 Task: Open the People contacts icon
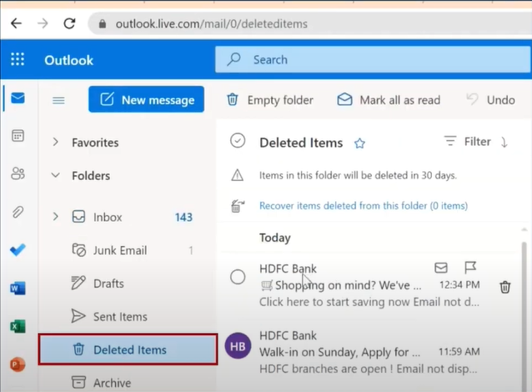18,173
